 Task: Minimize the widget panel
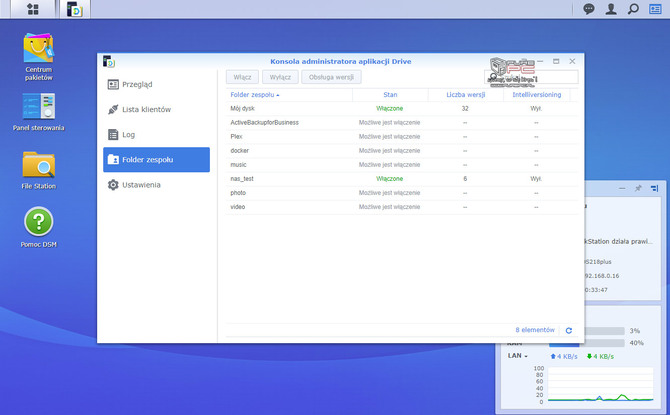[x=622, y=188]
